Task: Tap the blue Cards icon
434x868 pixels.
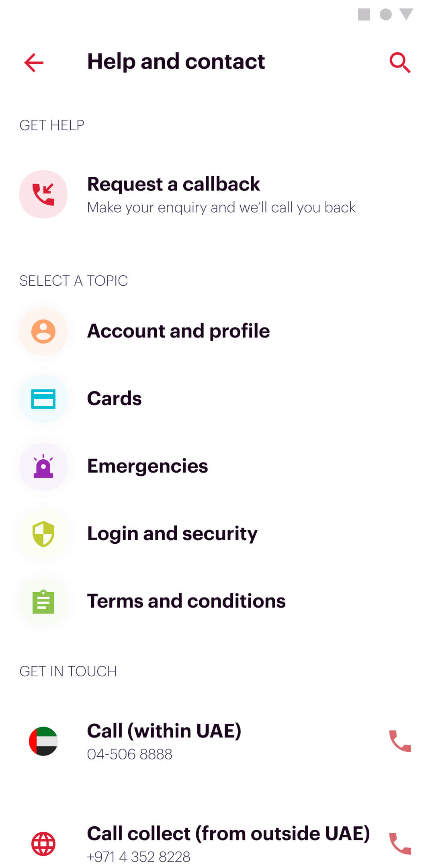Action: [43, 399]
